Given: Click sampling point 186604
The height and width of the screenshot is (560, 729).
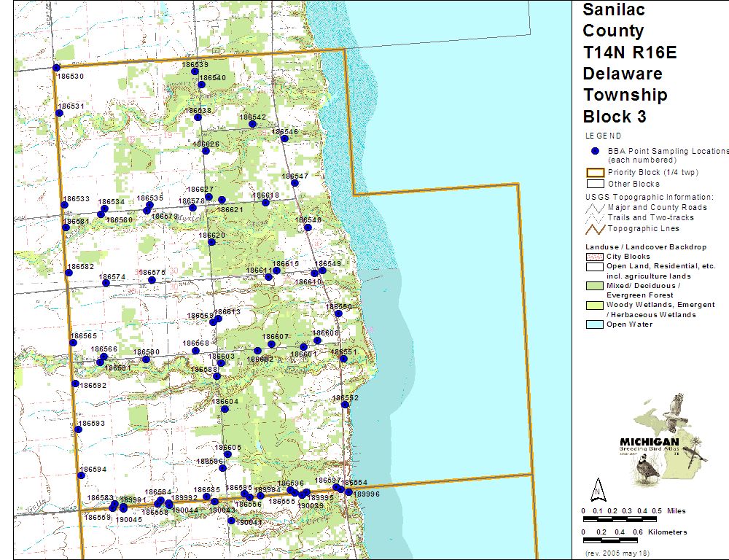Looking at the screenshot, I should pos(225,409).
